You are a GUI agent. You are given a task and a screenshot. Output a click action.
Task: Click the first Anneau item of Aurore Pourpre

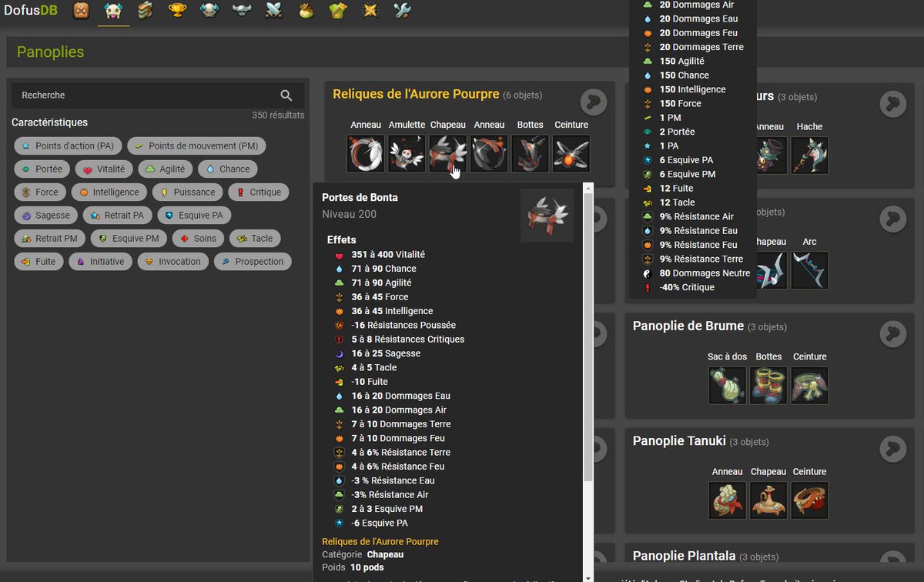tap(366, 154)
